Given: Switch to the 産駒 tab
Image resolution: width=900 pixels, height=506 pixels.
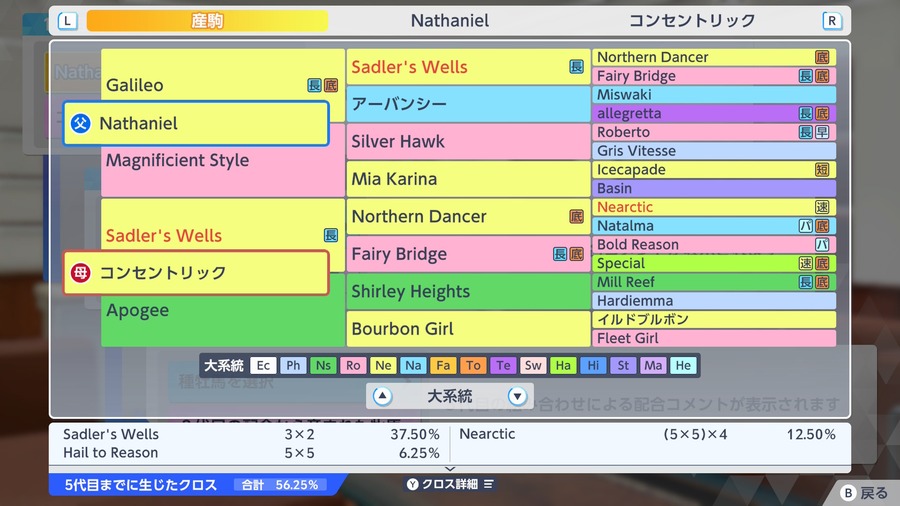Looking at the screenshot, I should [x=207, y=21].
